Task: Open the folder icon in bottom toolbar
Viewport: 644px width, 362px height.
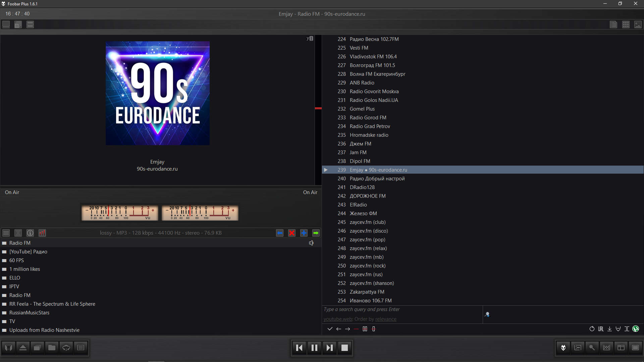Action: pos(52,348)
